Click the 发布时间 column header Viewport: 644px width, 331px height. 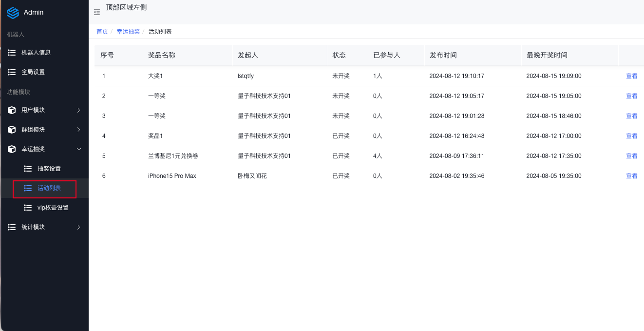point(443,55)
